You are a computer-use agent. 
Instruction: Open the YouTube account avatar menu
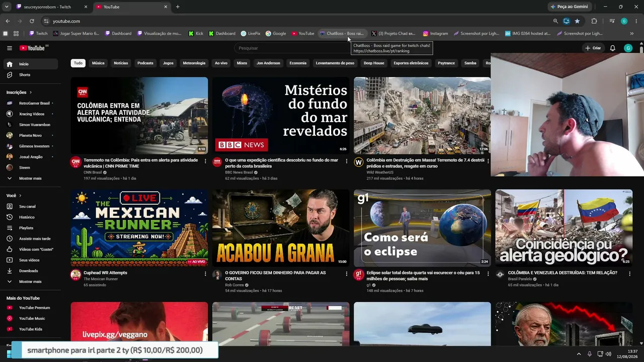(628, 48)
